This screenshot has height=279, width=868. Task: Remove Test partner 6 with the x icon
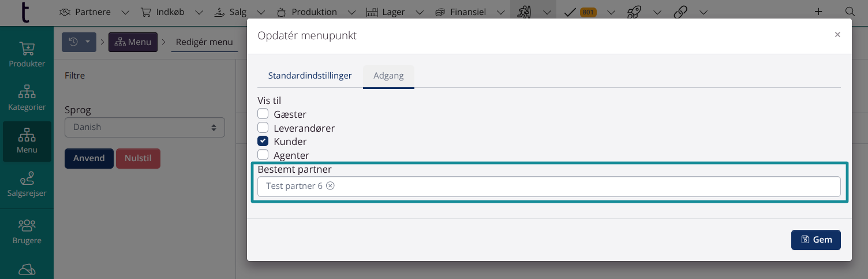330,186
